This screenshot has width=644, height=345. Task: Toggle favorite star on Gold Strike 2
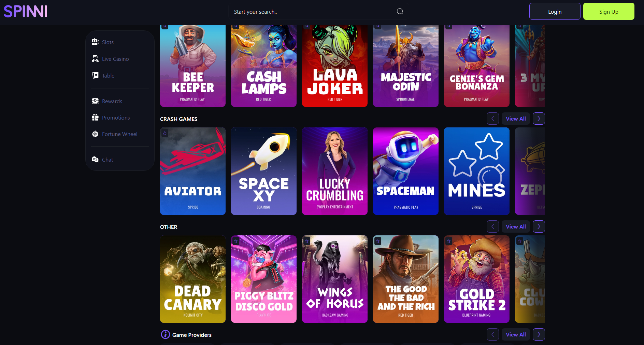point(449,241)
